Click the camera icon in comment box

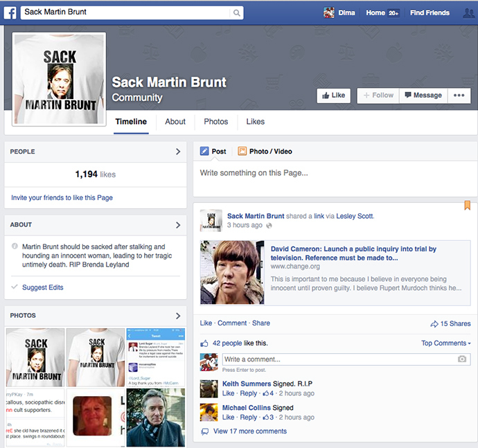462,359
